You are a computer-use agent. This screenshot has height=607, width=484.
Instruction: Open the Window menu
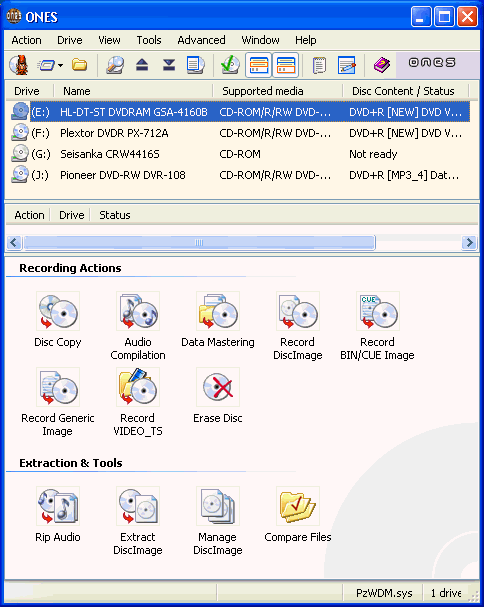(260, 40)
